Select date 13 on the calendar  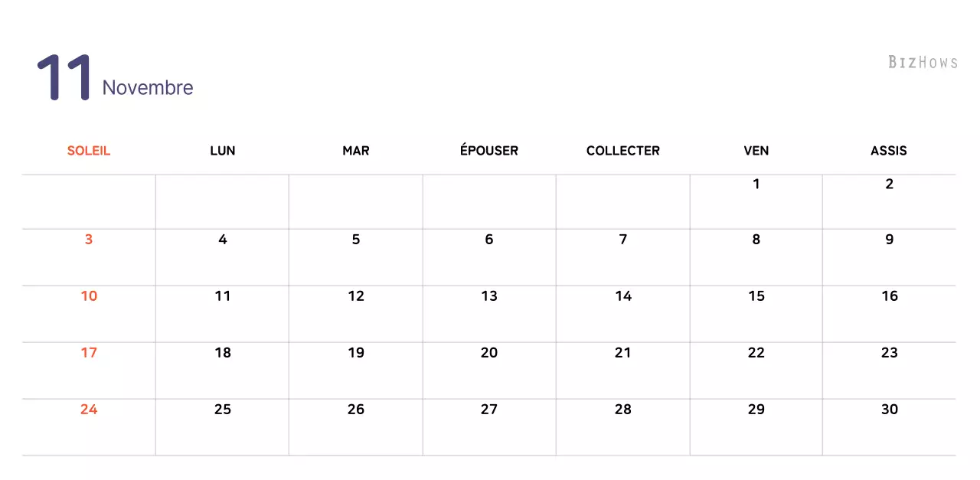coord(489,296)
